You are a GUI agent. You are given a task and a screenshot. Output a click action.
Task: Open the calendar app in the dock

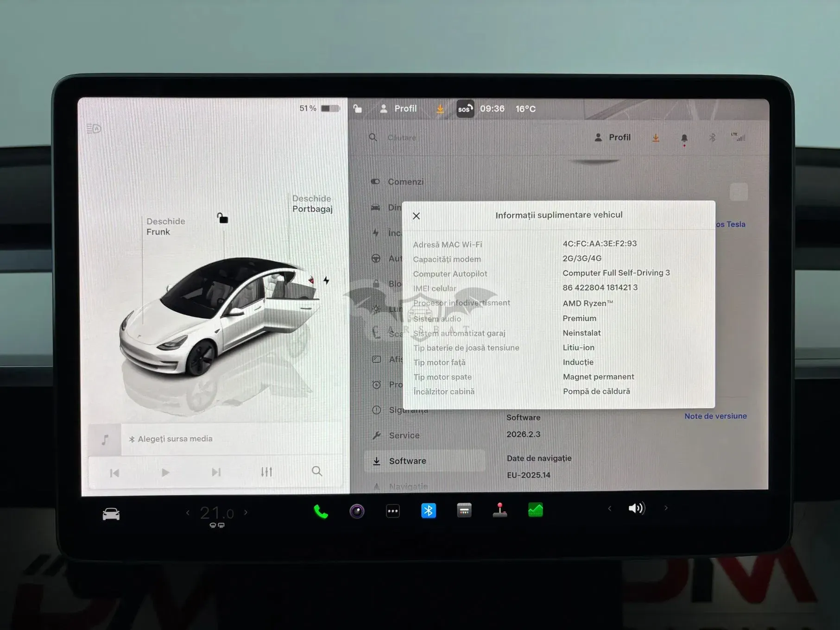(x=464, y=510)
